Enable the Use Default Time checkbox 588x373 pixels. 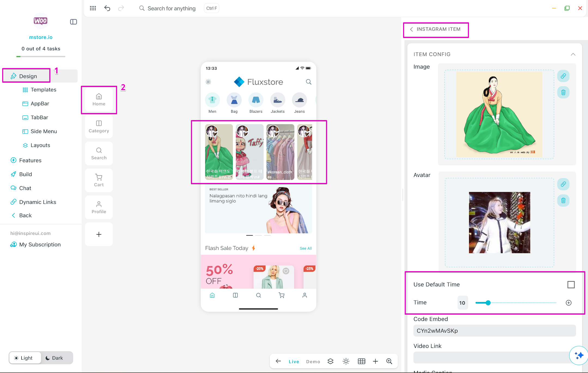click(571, 285)
